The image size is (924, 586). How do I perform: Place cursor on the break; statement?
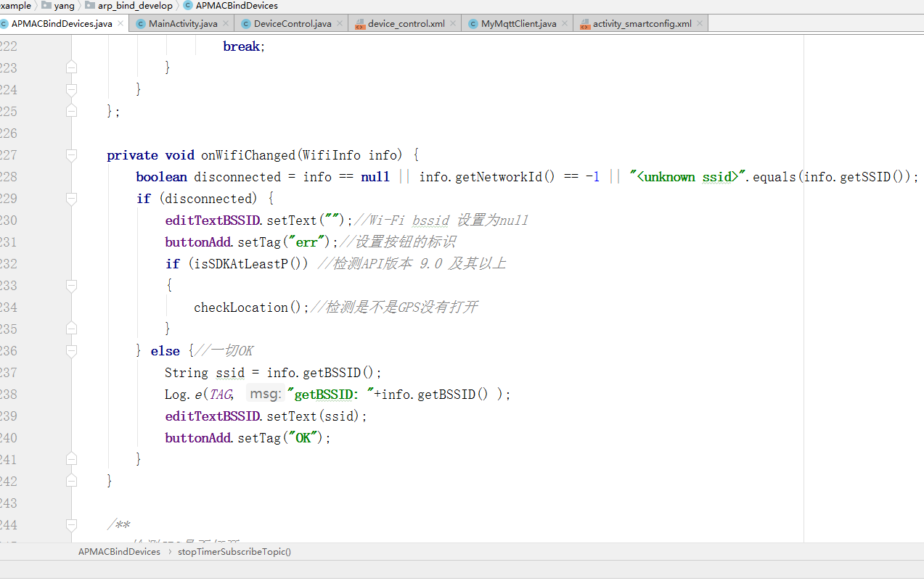245,46
